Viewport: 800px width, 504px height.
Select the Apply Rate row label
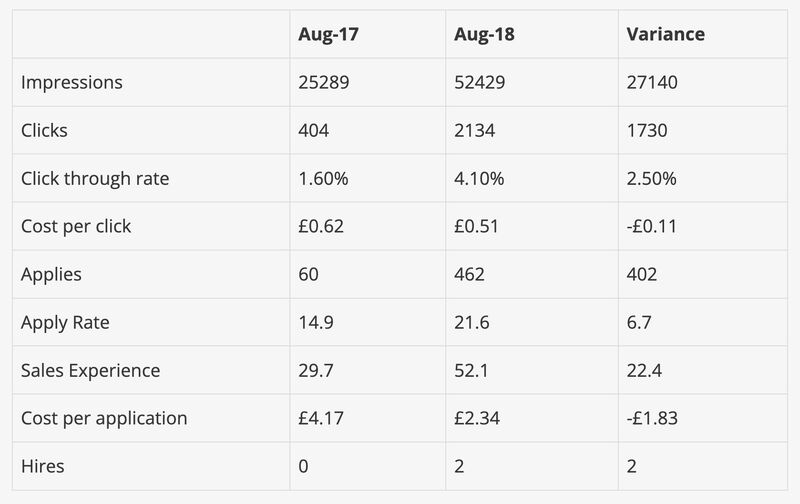(x=65, y=322)
